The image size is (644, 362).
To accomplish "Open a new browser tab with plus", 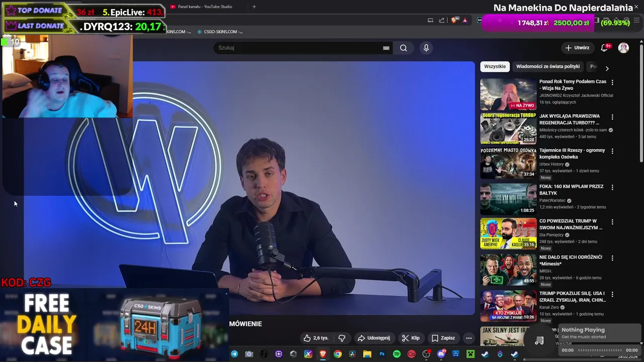I will pos(254,7).
